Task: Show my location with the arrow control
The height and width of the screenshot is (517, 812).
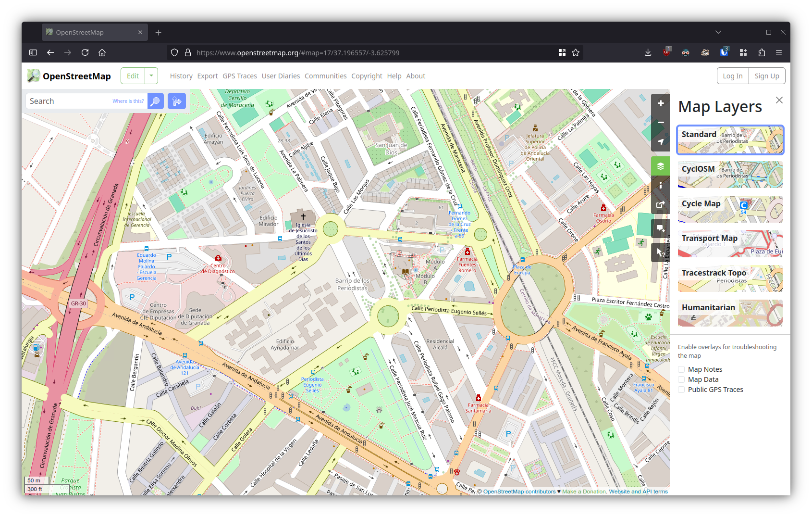Action: click(x=661, y=142)
